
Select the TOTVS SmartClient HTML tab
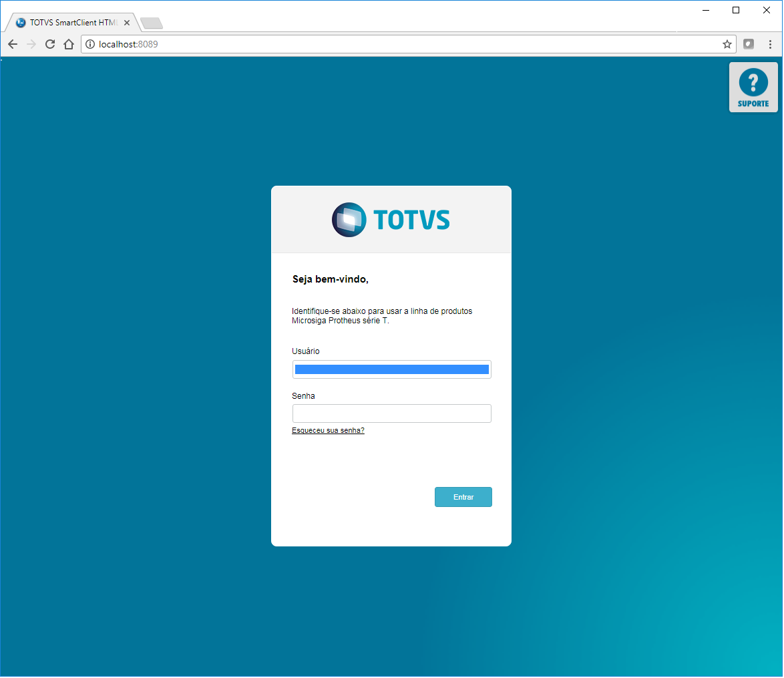(x=73, y=23)
